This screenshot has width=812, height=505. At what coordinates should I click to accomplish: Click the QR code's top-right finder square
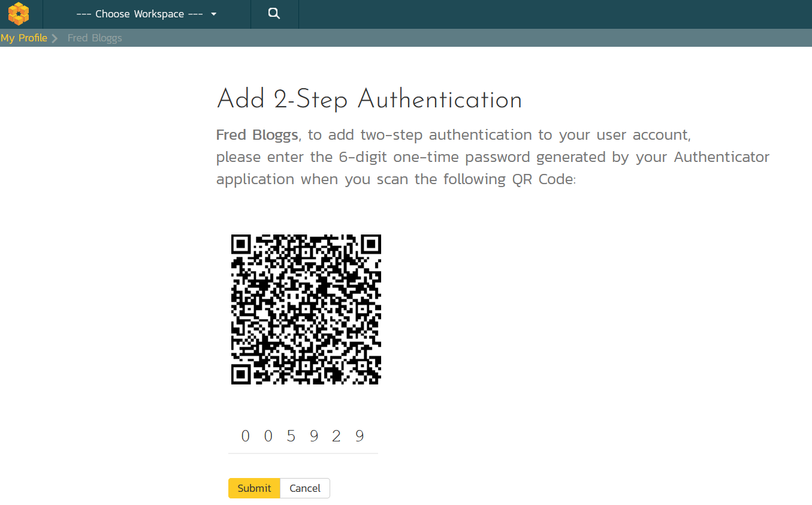371,244
